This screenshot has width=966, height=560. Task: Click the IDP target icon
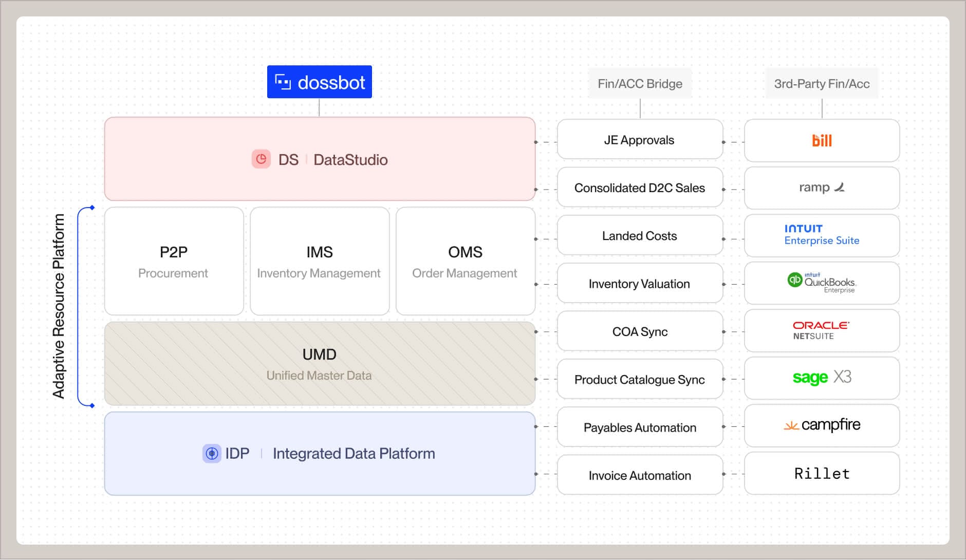pos(212,454)
